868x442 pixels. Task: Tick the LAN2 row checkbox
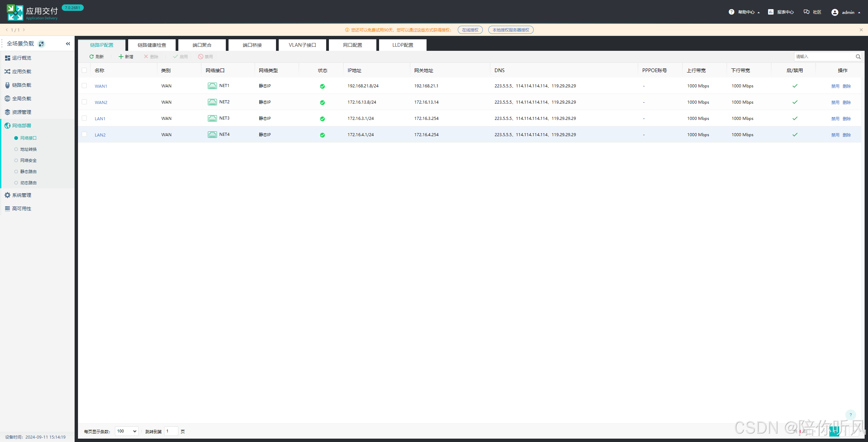(84, 134)
